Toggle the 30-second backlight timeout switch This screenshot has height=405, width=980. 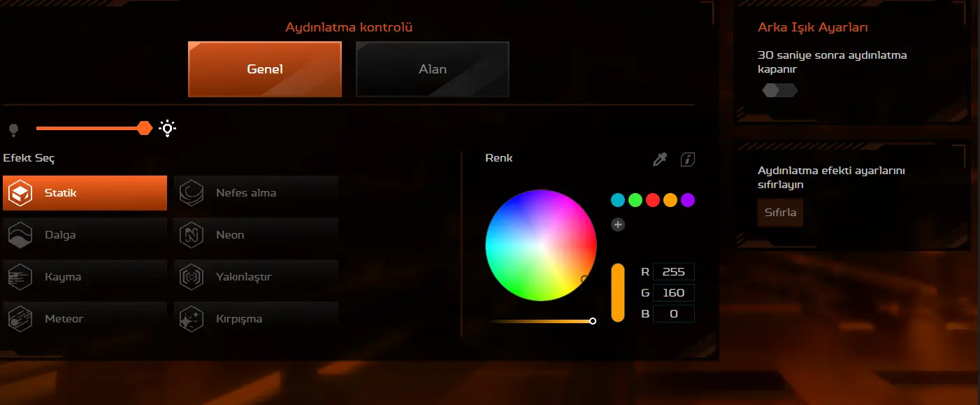tap(779, 90)
